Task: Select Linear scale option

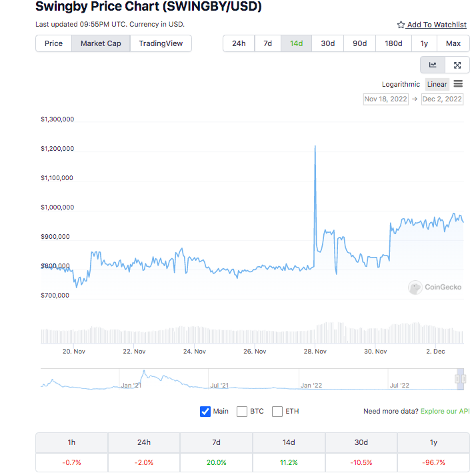Action: tap(437, 84)
